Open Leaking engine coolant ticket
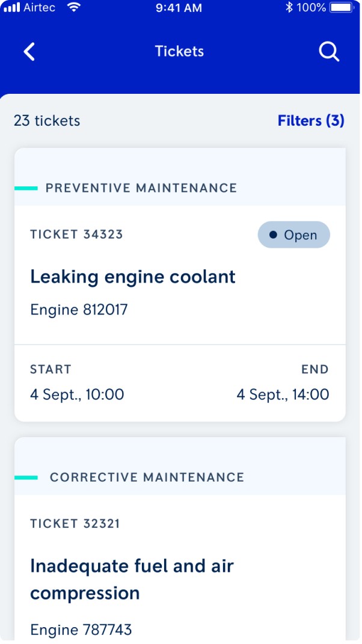The image size is (362, 644). point(133,277)
